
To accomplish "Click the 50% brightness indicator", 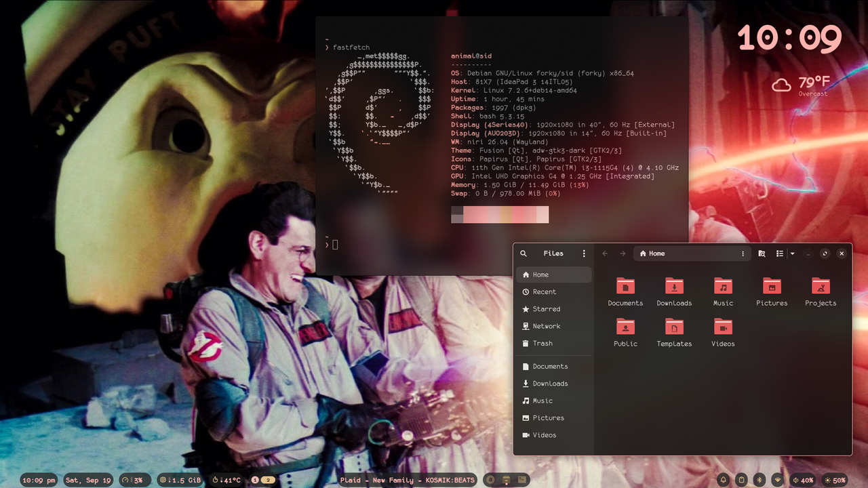I will 835,480.
